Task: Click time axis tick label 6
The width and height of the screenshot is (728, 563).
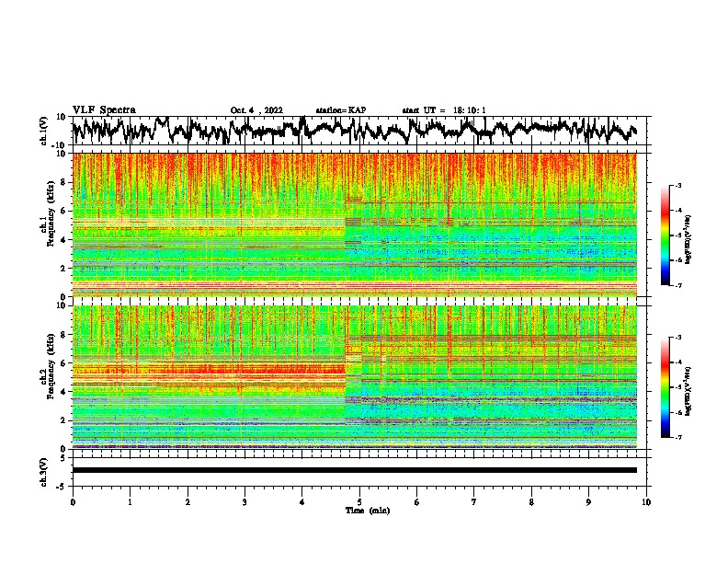Action: [417, 502]
